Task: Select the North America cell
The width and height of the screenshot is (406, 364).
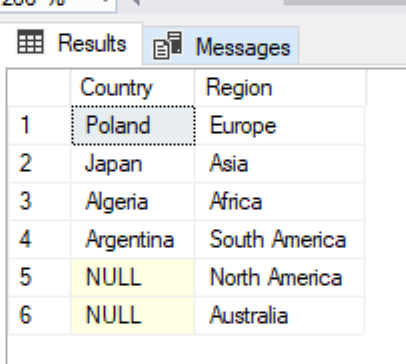Action: click(x=280, y=277)
